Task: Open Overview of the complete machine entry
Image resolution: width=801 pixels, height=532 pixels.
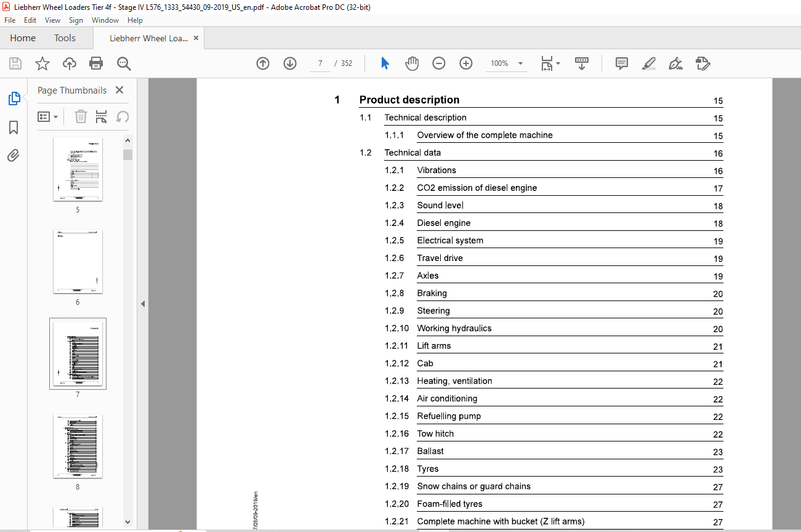Action: coord(485,135)
